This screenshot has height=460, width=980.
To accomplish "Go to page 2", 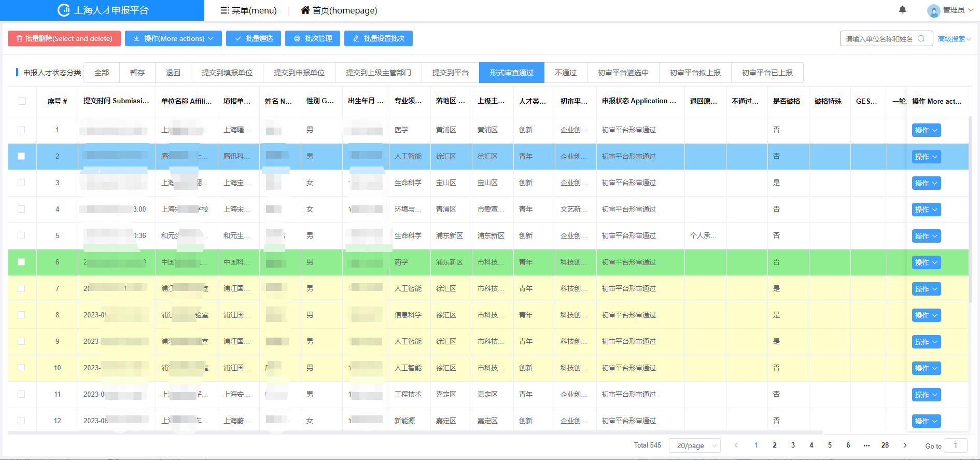I will pyautogui.click(x=775, y=445).
